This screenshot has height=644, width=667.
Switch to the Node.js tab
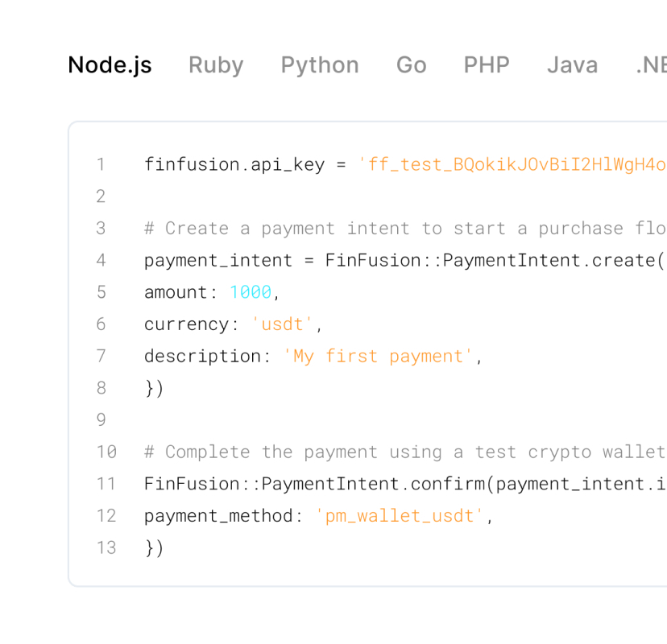(110, 65)
